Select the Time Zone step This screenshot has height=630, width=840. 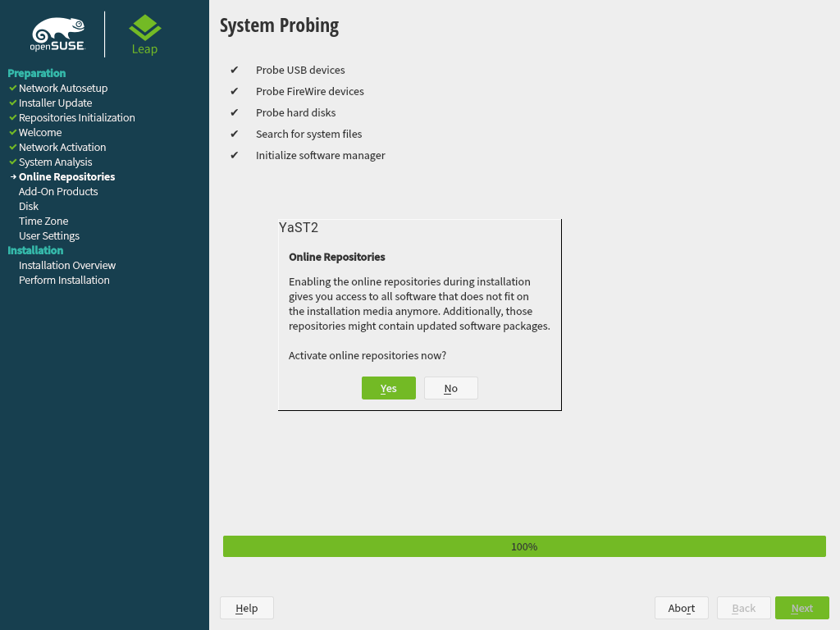pyautogui.click(x=43, y=221)
